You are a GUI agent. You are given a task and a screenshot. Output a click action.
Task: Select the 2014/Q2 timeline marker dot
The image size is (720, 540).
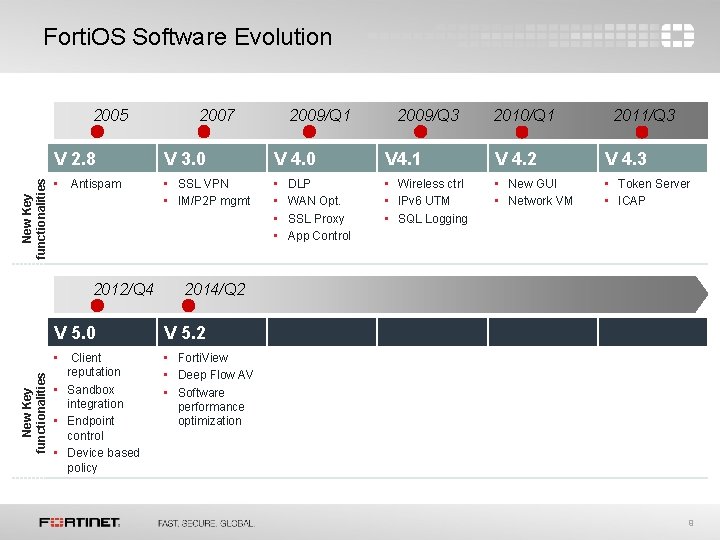pyautogui.click(x=188, y=305)
